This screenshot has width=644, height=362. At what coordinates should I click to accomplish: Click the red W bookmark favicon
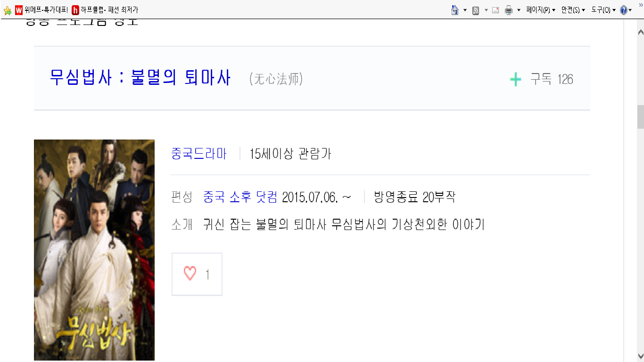point(19,10)
